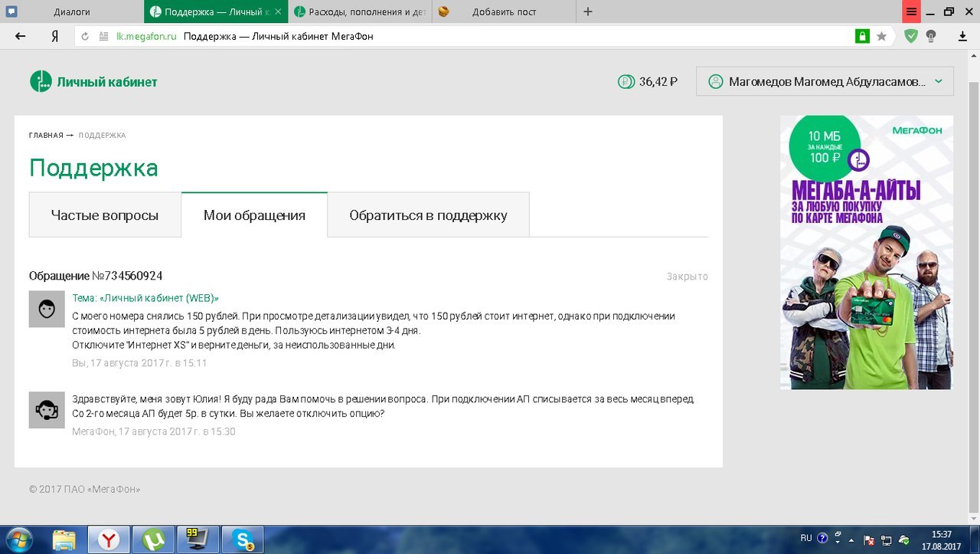Click the help question mark tray icon

click(823, 539)
